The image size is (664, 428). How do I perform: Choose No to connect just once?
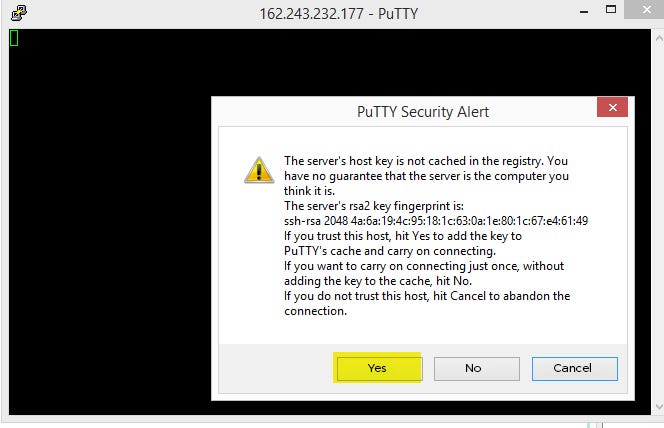pos(476,368)
